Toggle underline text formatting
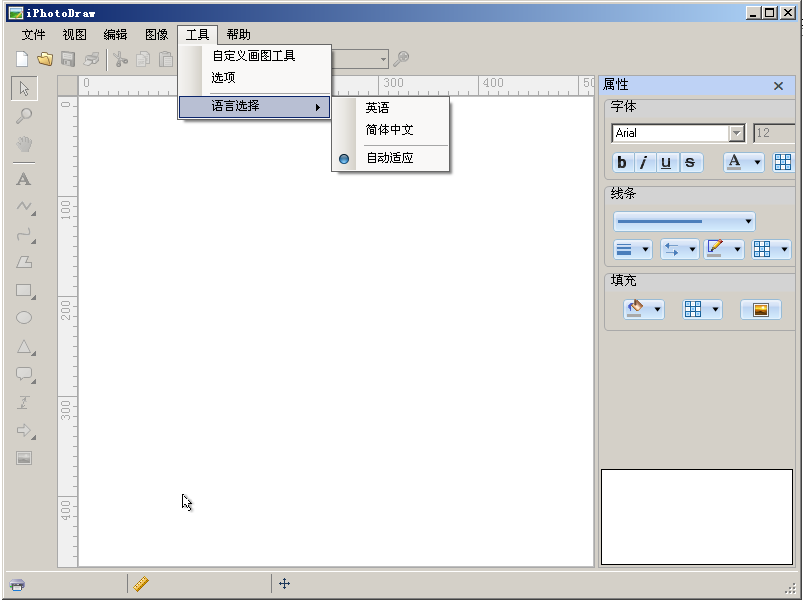Viewport: 803px width, 601px height. [x=666, y=163]
